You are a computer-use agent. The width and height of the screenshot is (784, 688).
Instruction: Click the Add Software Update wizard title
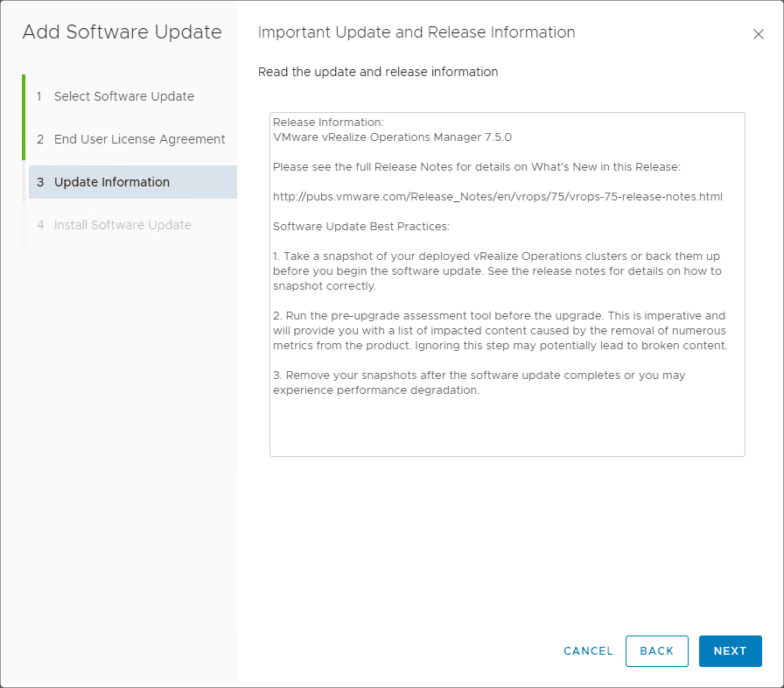click(122, 32)
